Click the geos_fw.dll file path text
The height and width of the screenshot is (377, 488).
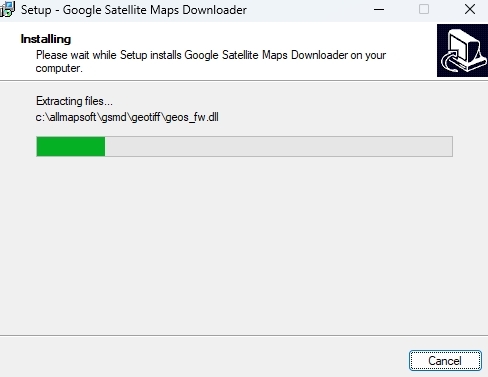click(x=127, y=117)
